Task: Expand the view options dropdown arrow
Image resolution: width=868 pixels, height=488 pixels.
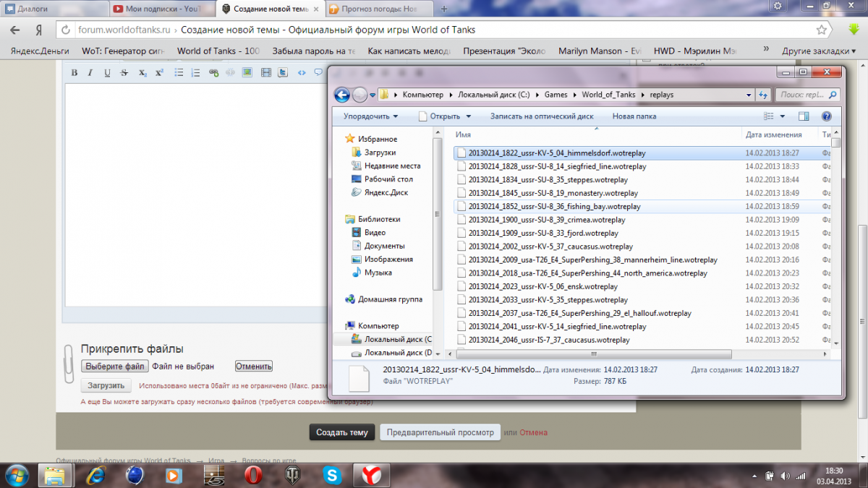Action: [783, 116]
